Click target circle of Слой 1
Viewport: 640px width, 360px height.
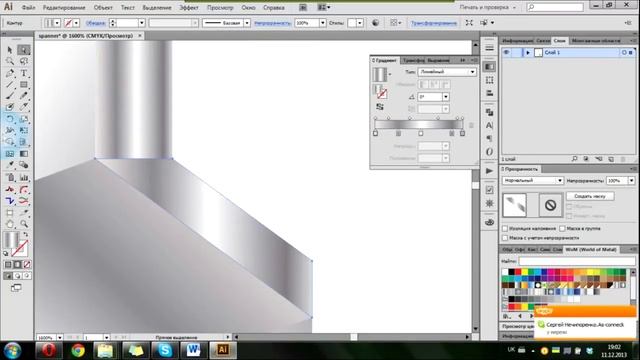(624, 53)
